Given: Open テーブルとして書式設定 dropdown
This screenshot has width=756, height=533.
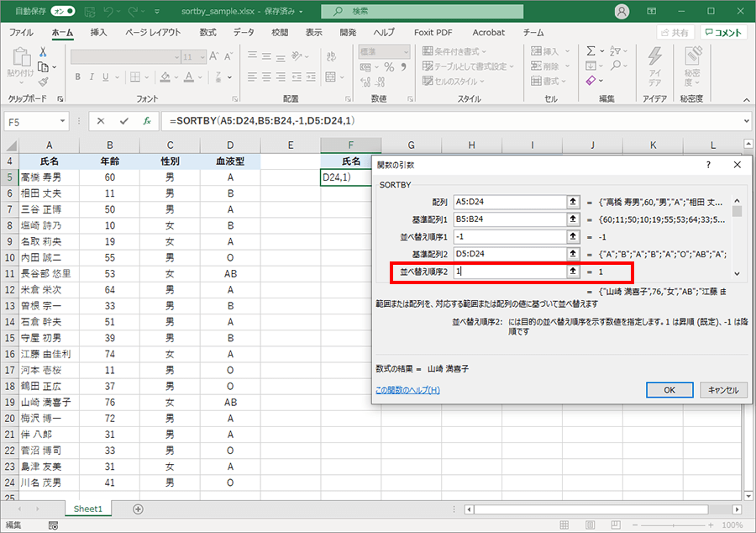Looking at the screenshot, I should tap(468, 66).
